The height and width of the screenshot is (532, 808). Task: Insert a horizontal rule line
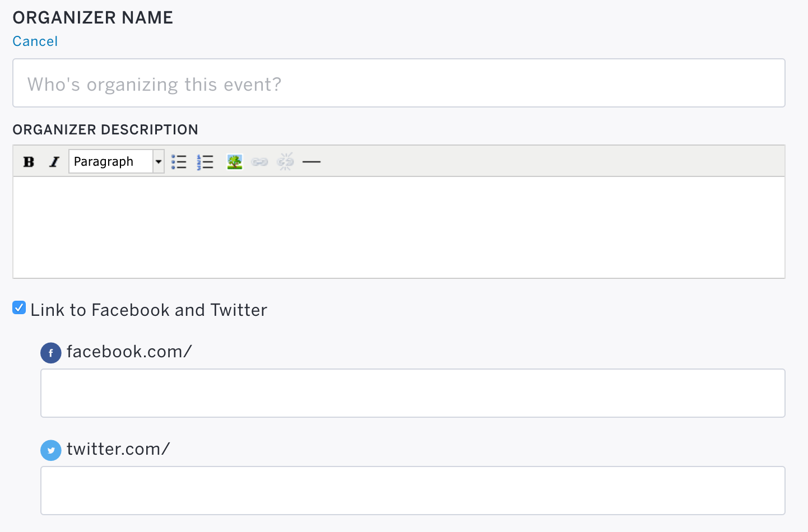[312, 162]
